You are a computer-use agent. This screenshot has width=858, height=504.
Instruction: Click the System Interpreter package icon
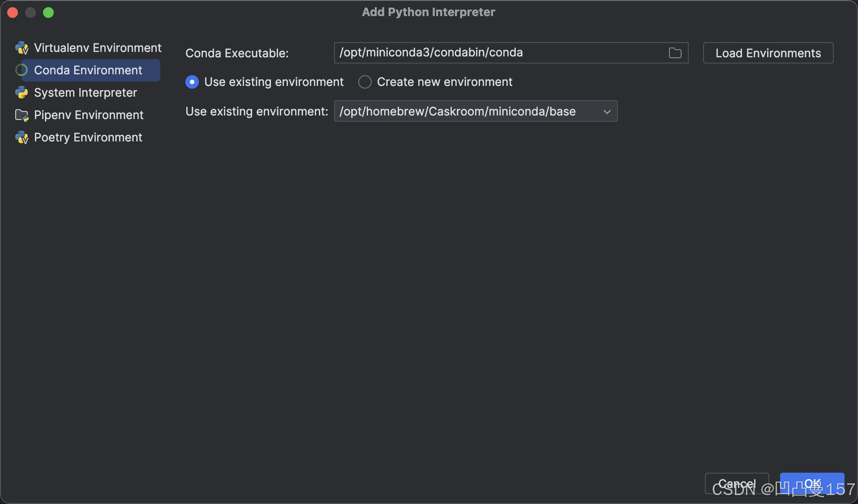21,93
